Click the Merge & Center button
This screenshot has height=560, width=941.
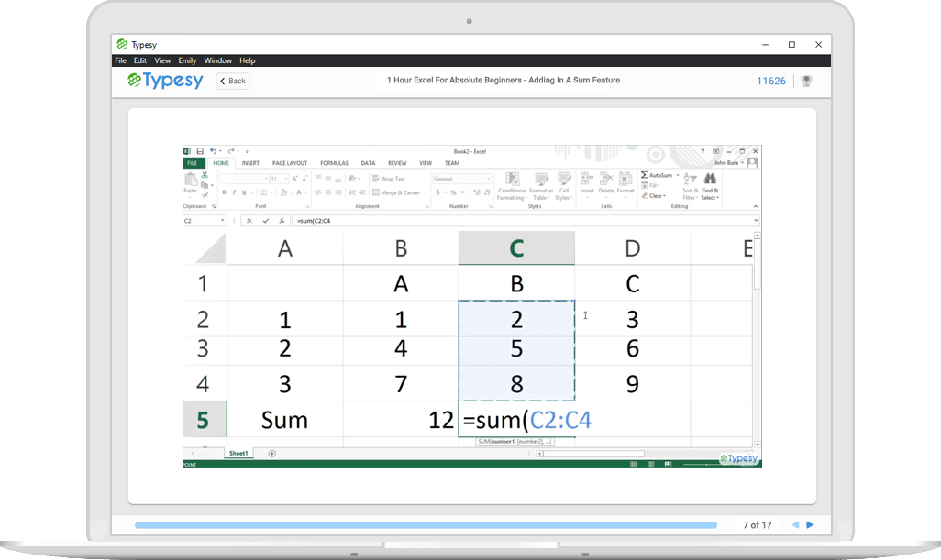pyautogui.click(x=396, y=192)
